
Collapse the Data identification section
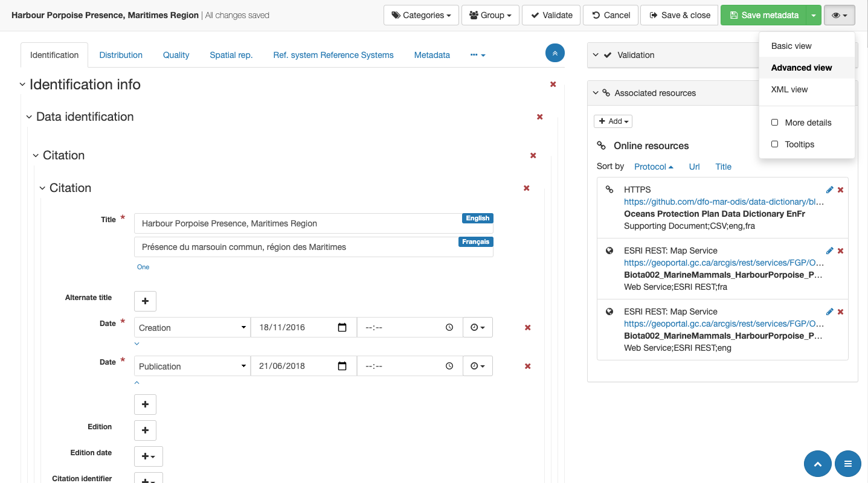(29, 117)
